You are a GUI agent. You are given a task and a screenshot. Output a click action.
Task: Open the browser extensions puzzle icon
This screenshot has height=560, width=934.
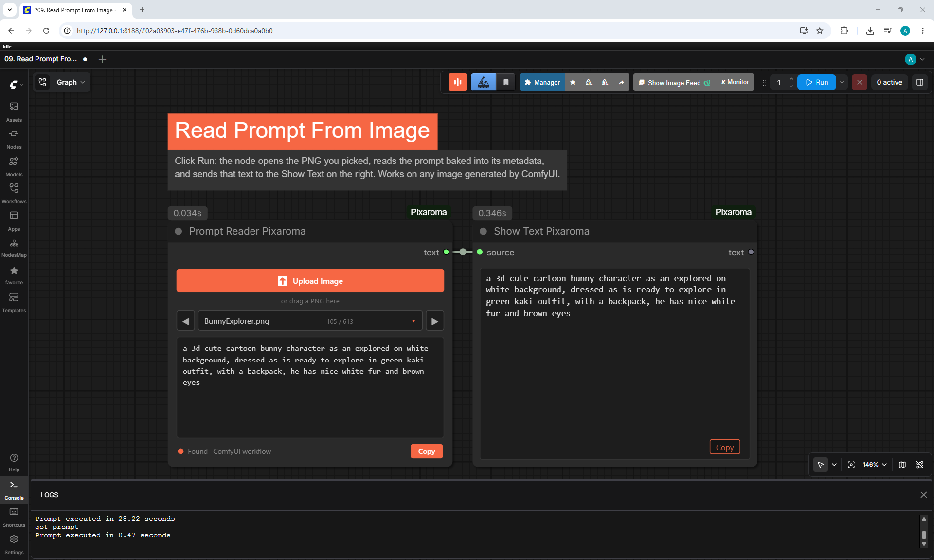[844, 30]
